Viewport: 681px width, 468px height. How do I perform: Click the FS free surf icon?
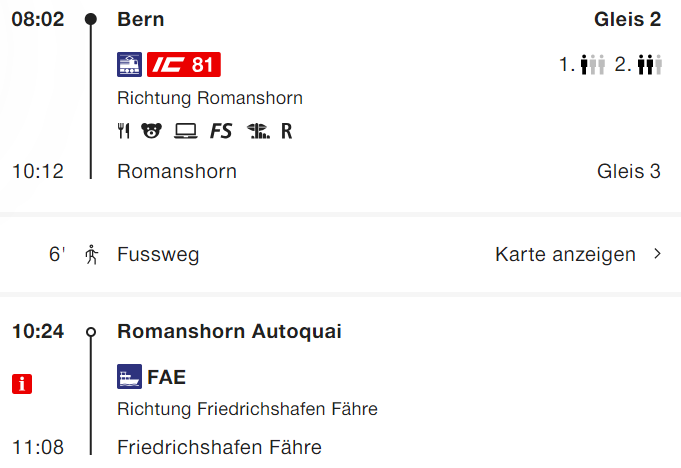click(x=221, y=131)
